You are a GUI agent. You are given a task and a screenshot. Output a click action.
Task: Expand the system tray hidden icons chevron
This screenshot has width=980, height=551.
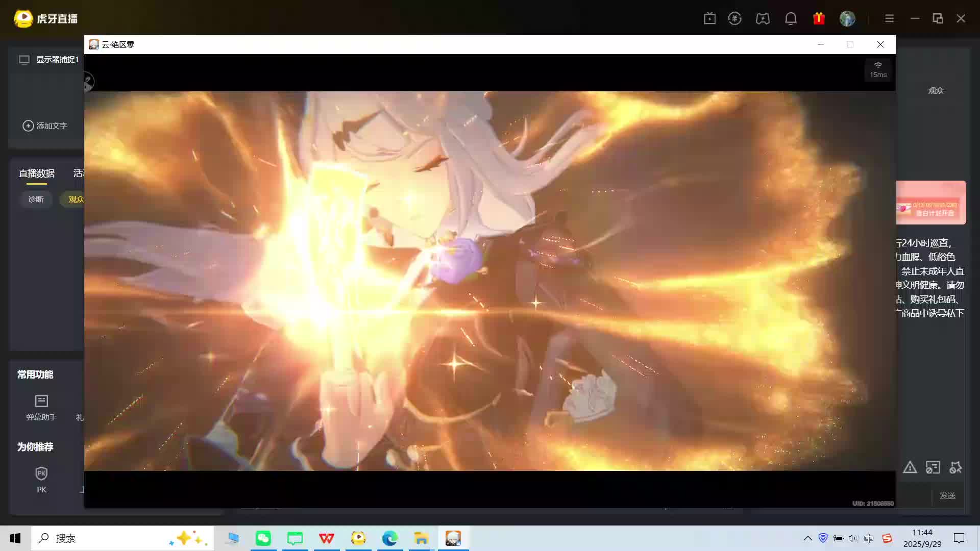point(807,538)
